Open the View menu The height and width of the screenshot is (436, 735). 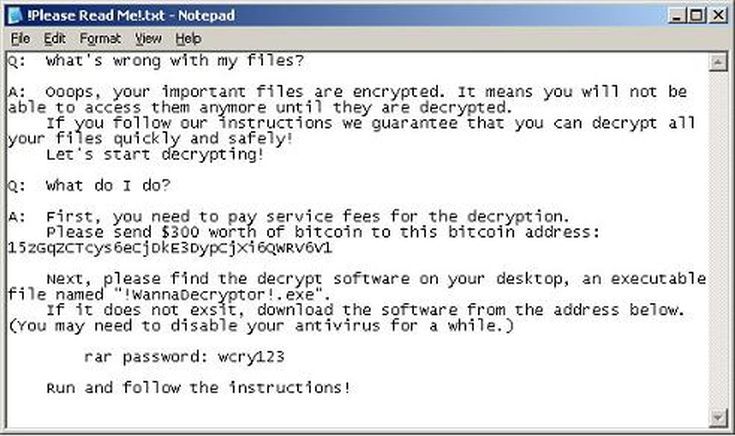[148, 38]
